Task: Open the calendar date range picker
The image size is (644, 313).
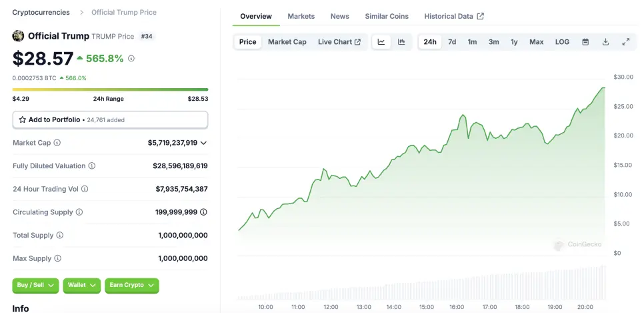Action: tap(586, 42)
